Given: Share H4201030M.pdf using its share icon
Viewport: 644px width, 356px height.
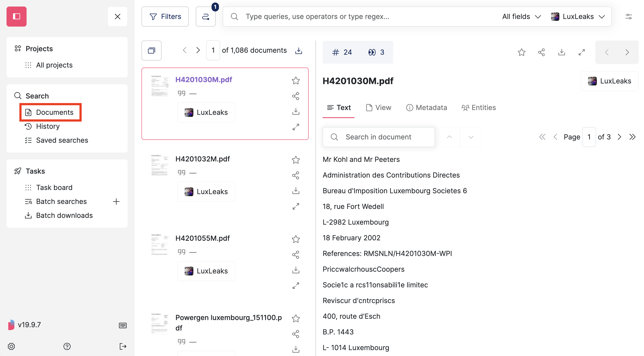Looking at the screenshot, I should pyautogui.click(x=296, y=96).
